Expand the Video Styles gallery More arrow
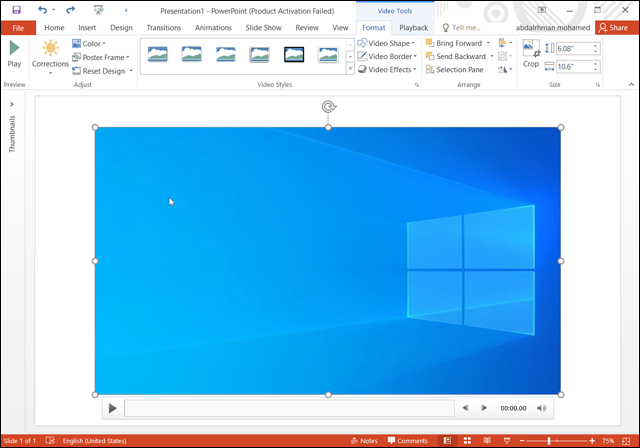Screen dimensions: 640x448 point(350,69)
